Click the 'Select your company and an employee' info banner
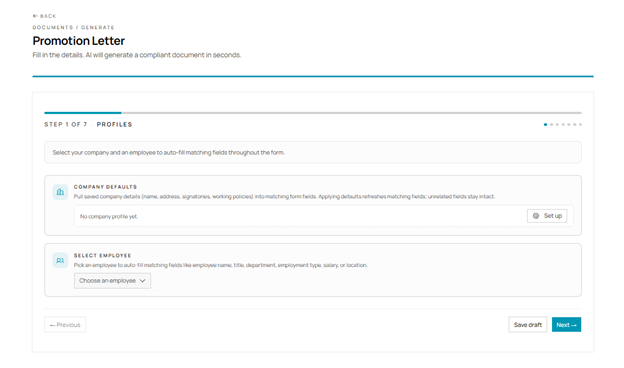This screenshot has height=368, width=624. pyautogui.click(x=313, y=152)
